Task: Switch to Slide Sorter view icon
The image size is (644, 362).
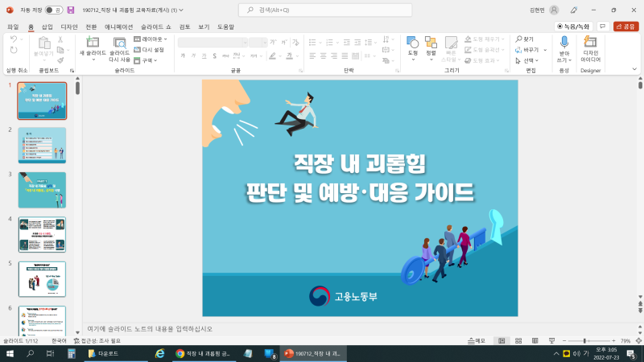Action: point(518,340)
